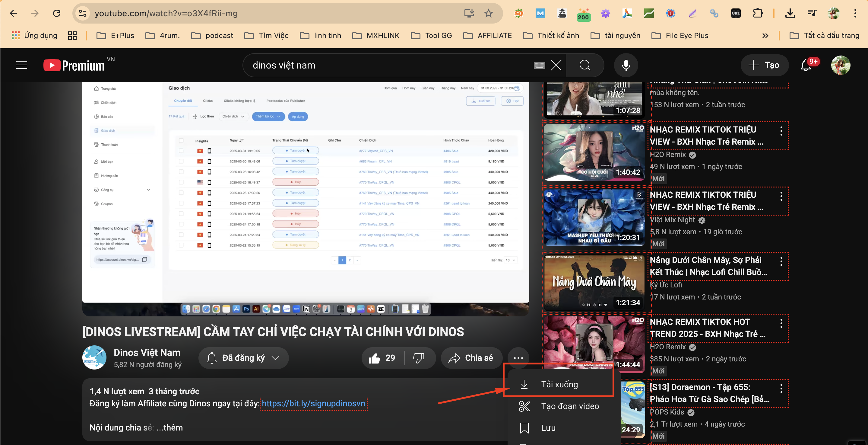This screenshot has width=868, height=445.
Task: Open the Tool GG bookmarks folder
Action: pos(431,35)
